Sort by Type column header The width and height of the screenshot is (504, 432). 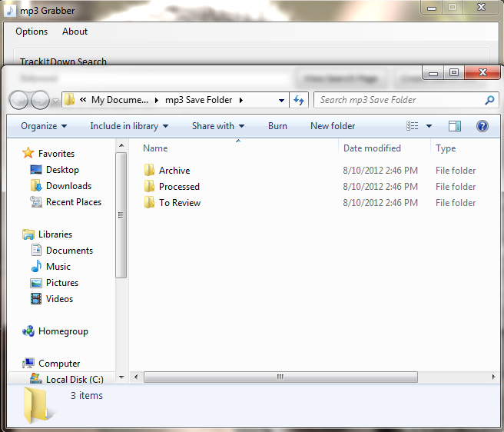point(446,148)
